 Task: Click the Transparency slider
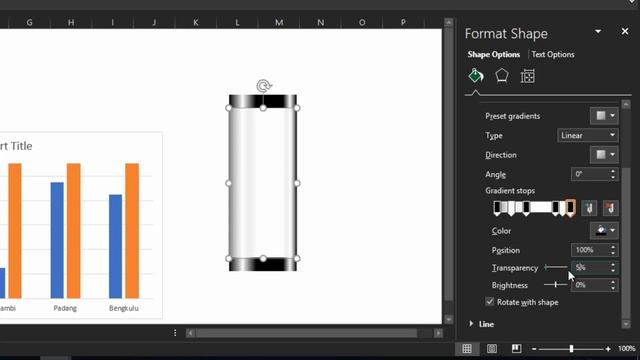click(x=556, y=267)
